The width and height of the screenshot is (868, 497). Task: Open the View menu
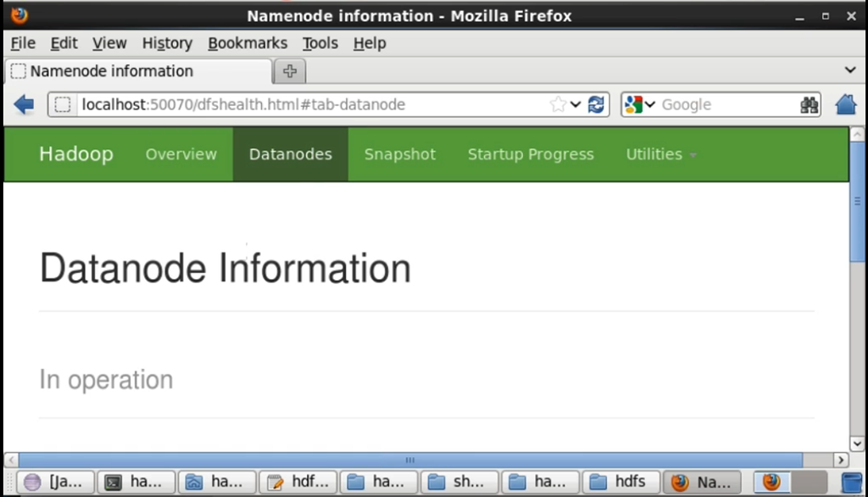click(x=109, y=43)
